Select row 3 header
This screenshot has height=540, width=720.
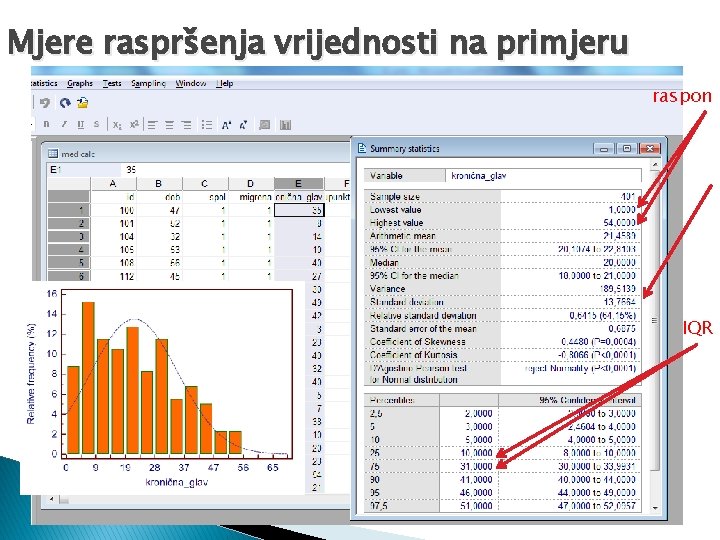(x=69, y=236)
